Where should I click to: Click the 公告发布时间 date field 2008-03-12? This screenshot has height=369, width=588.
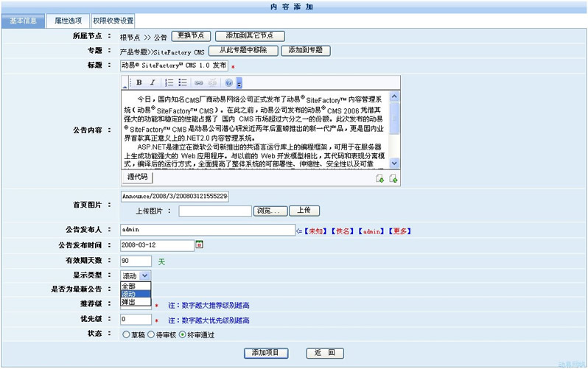[x=157, y=245]
